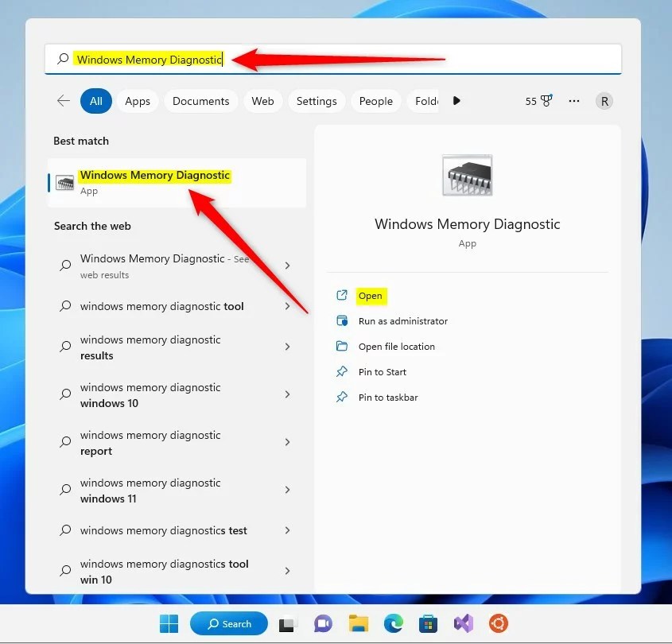
Task: Run Windows Memory Diagnostic as administrator
Action: 403,320
